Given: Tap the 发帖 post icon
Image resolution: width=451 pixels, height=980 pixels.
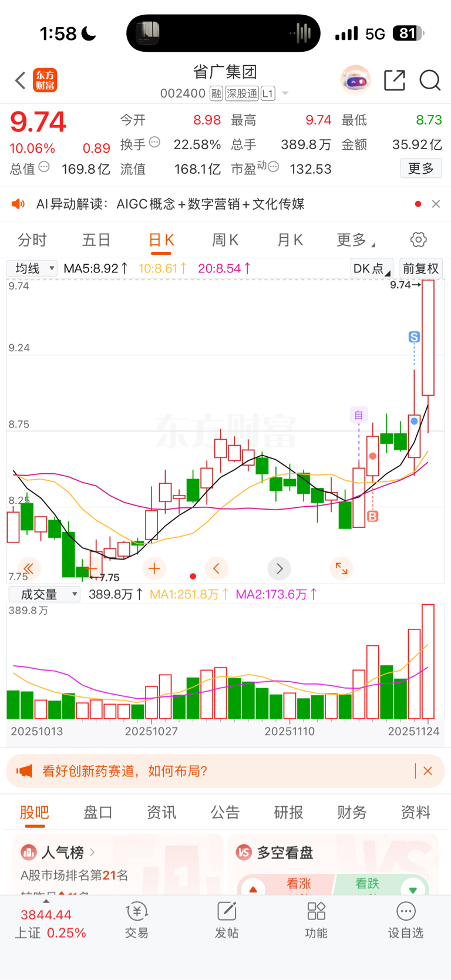Looking at the screenshot, I should point(227,920).
